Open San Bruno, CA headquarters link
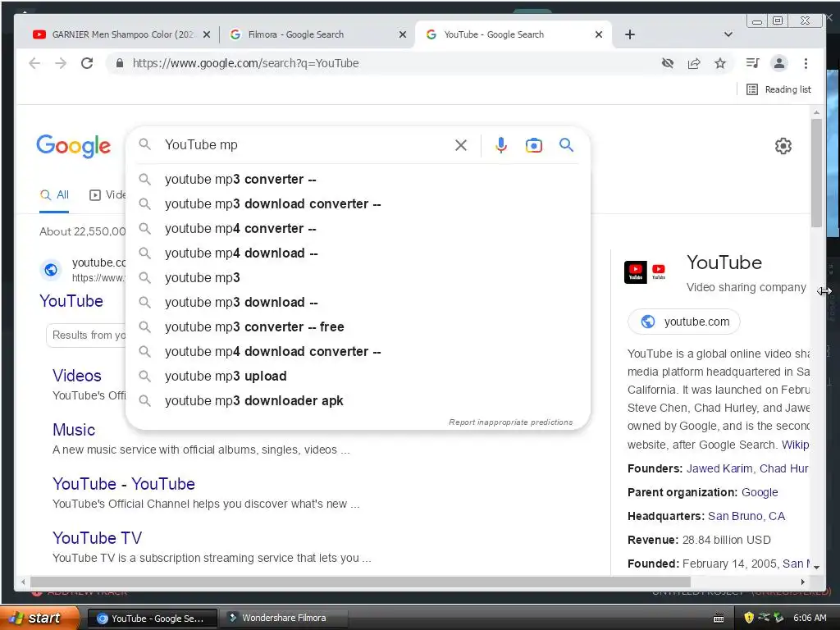Screen dimensions: 840x630 click(x=746, y=517)
